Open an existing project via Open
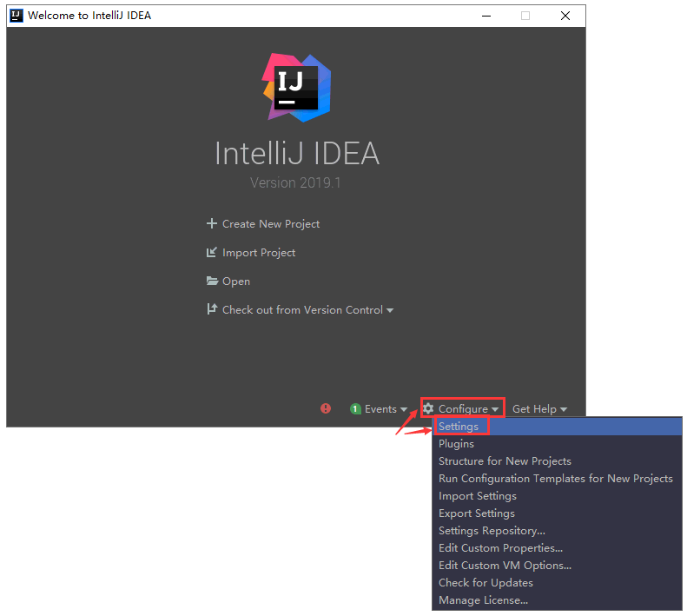 pos(236,282)
